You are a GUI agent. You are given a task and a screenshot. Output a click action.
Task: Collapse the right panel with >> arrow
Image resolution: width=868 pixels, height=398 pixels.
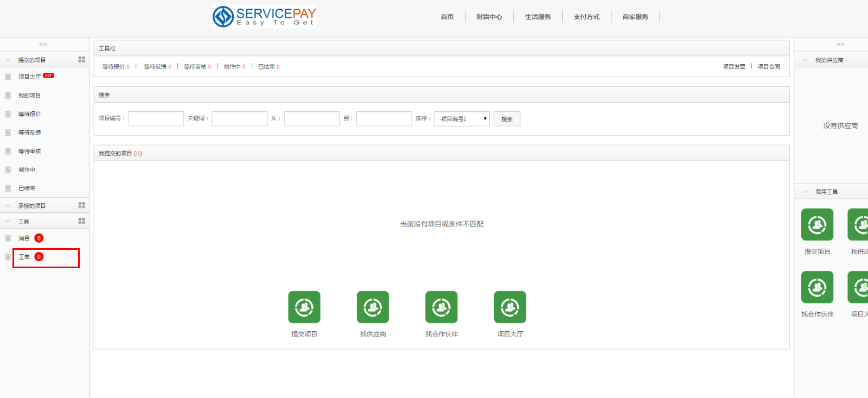[x=840, y=45]
